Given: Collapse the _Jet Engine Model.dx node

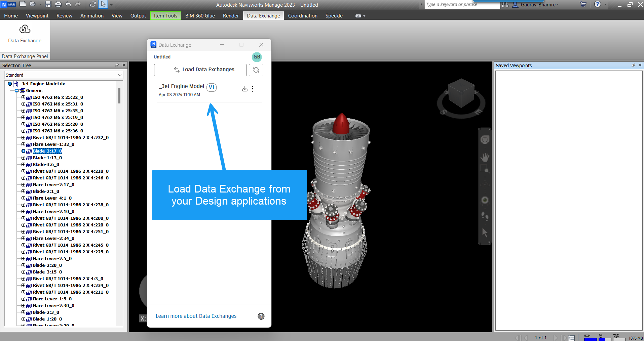Looking at the screenshot, I should click(x=10, y=84).
